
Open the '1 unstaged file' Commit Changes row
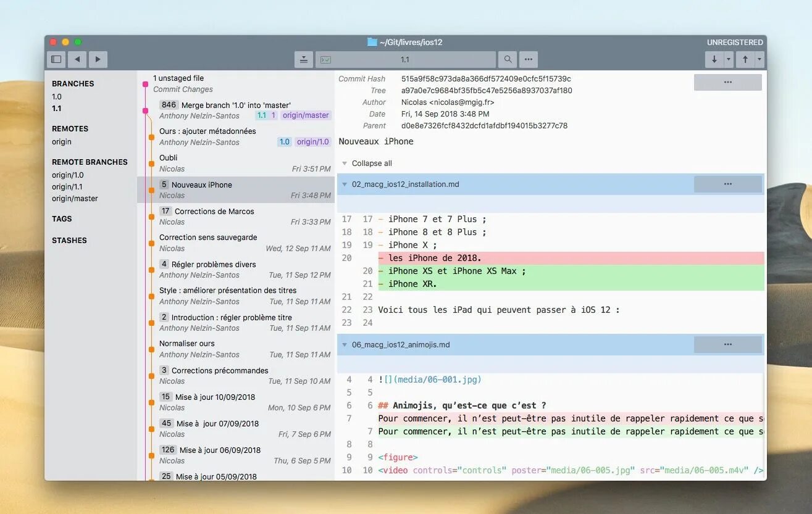[x=236, y=84]
